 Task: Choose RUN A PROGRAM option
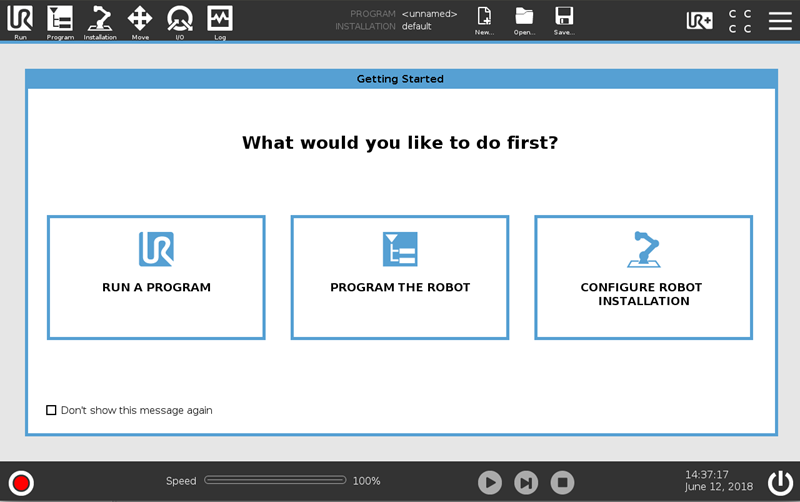tap(156, 278)
